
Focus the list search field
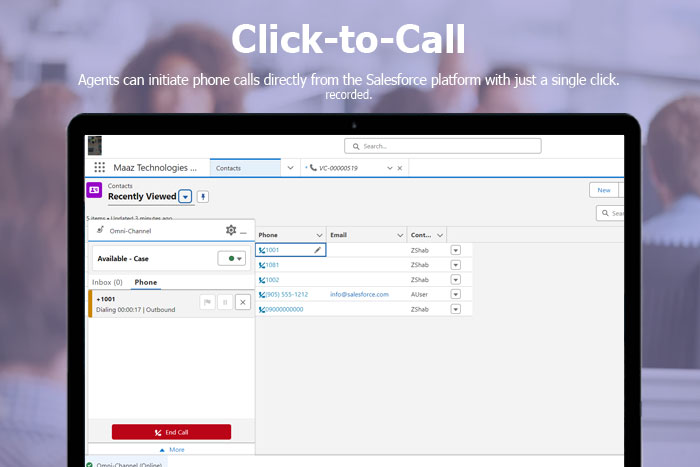(610, 213)
